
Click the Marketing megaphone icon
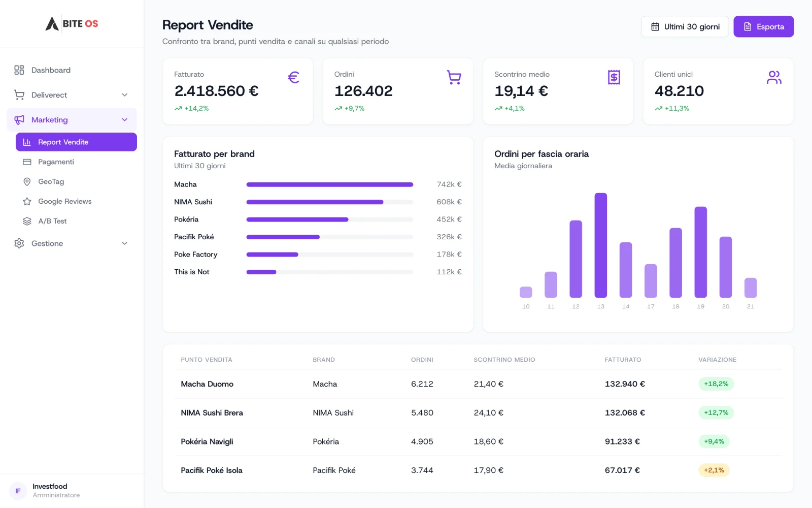pyautogui.click(x=19, y=120)
